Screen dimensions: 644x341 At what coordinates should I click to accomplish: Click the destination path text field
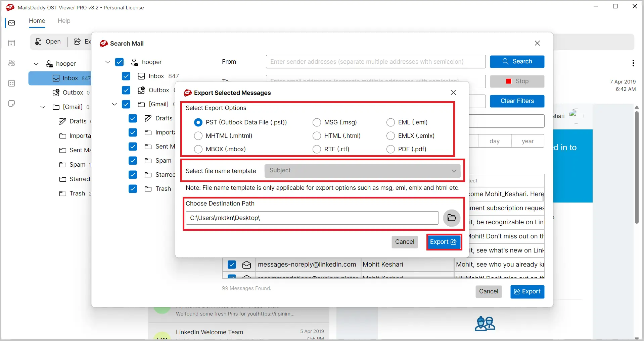click(x=312, y=218)
